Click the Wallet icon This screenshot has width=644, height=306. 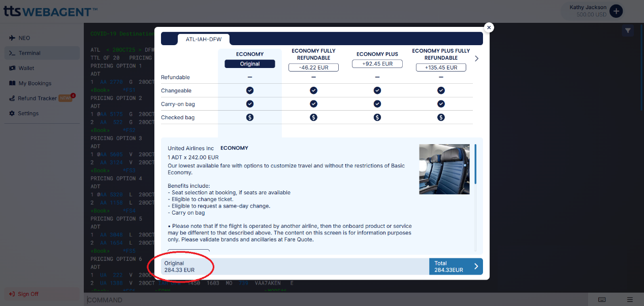click(12, 68)
